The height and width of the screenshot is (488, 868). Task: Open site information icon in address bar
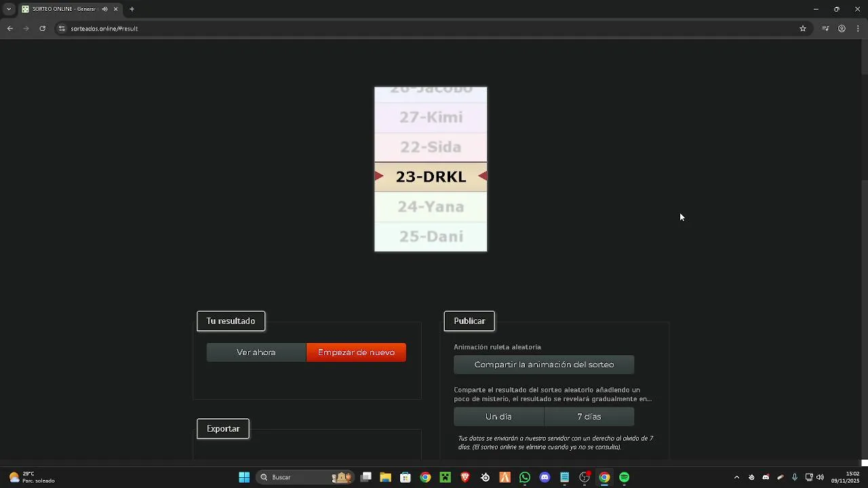[x=62, y=28]
